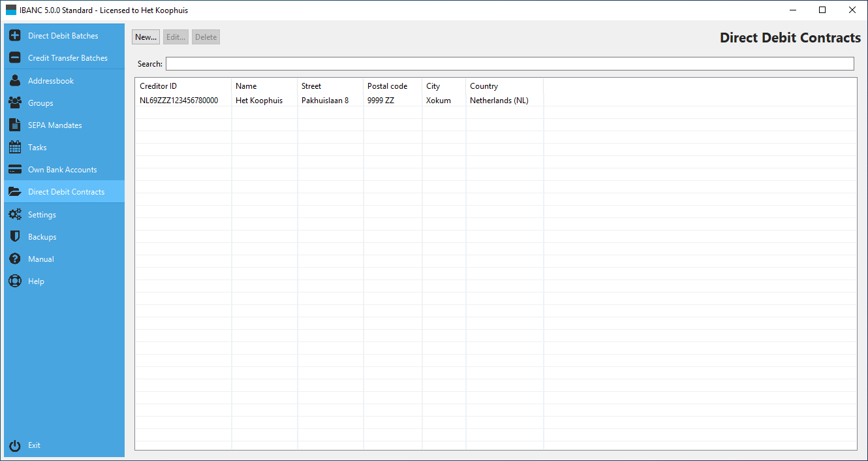
Task: Sort by Country column header
Action: (504, 86)
